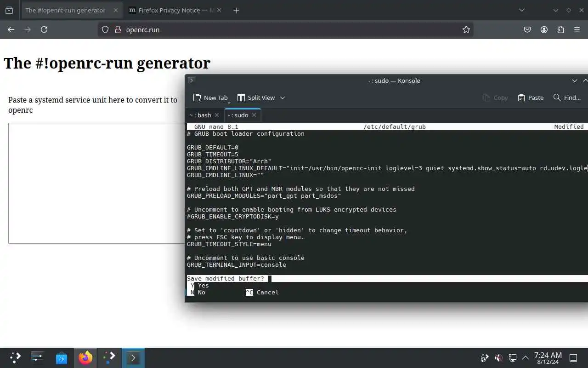Click the 'GRUB_TIMEOUT_STYLE=menu' line
This screenshot has width=588, height=368.
tap(229, 244)
